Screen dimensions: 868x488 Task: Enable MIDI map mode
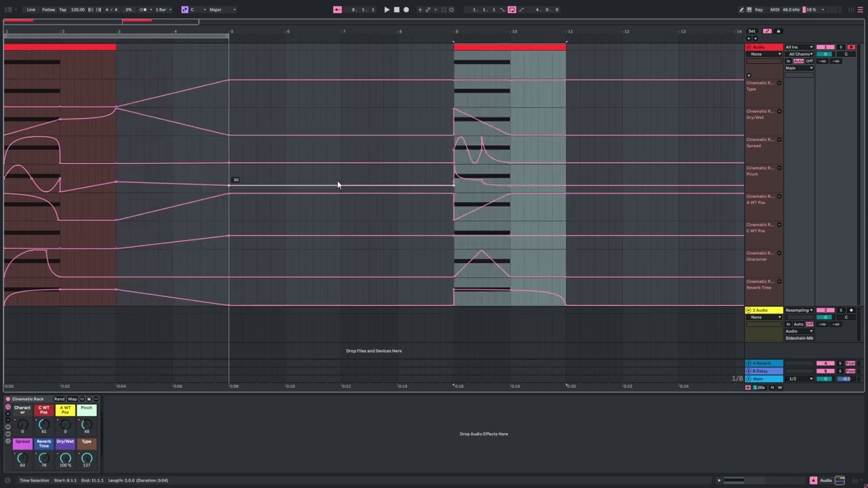point(776,9)
